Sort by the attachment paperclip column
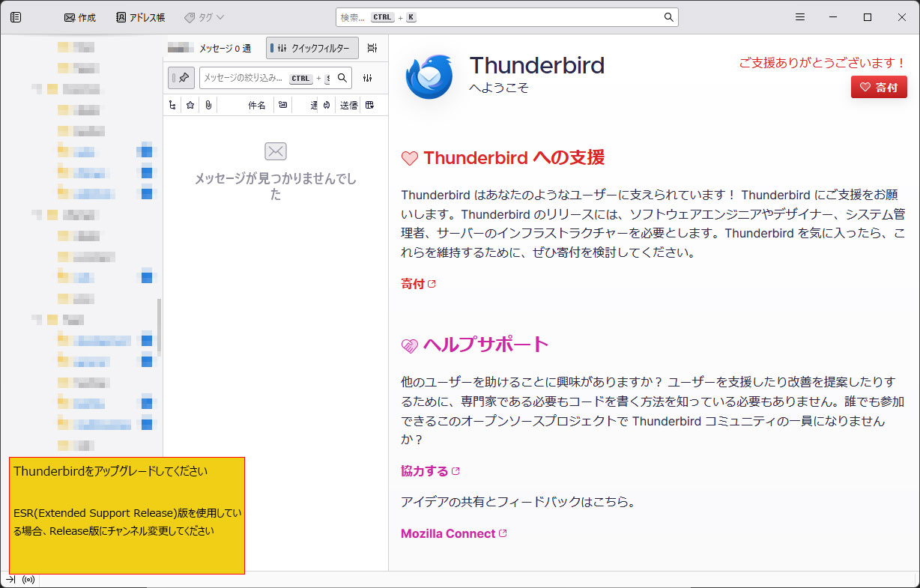920x588 pixels. (208, 106)
